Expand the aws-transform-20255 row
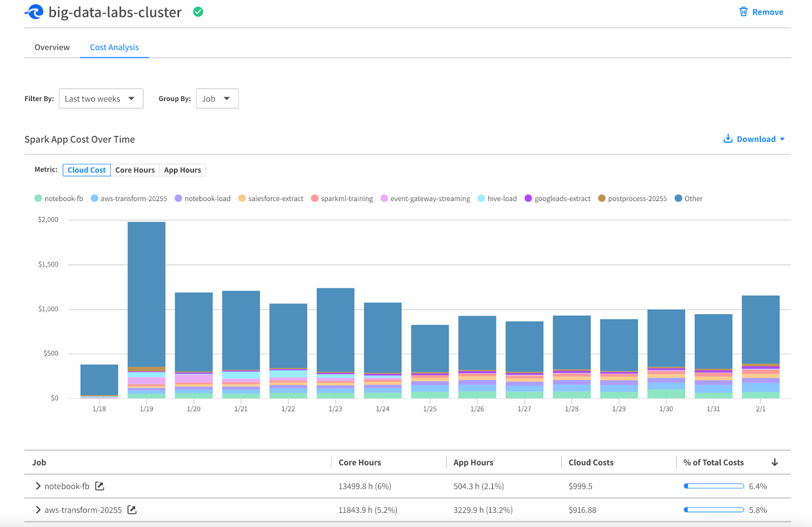Viewport: 812px width, 527px height. coord(38,510)
